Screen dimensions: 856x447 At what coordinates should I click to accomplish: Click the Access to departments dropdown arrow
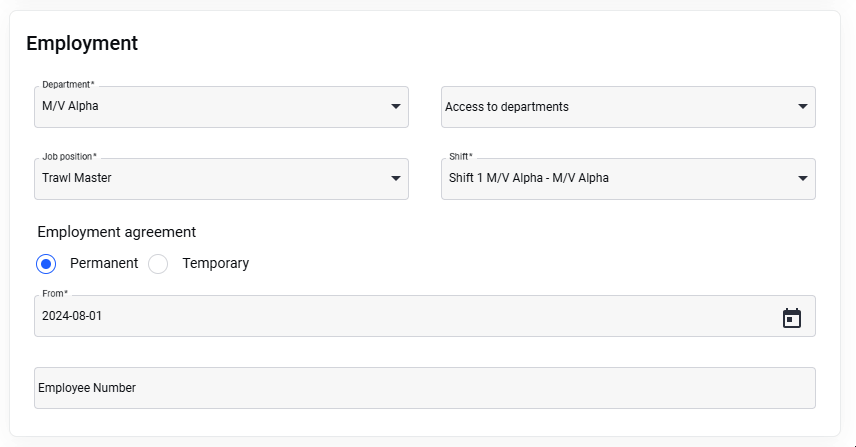[803, 106]
